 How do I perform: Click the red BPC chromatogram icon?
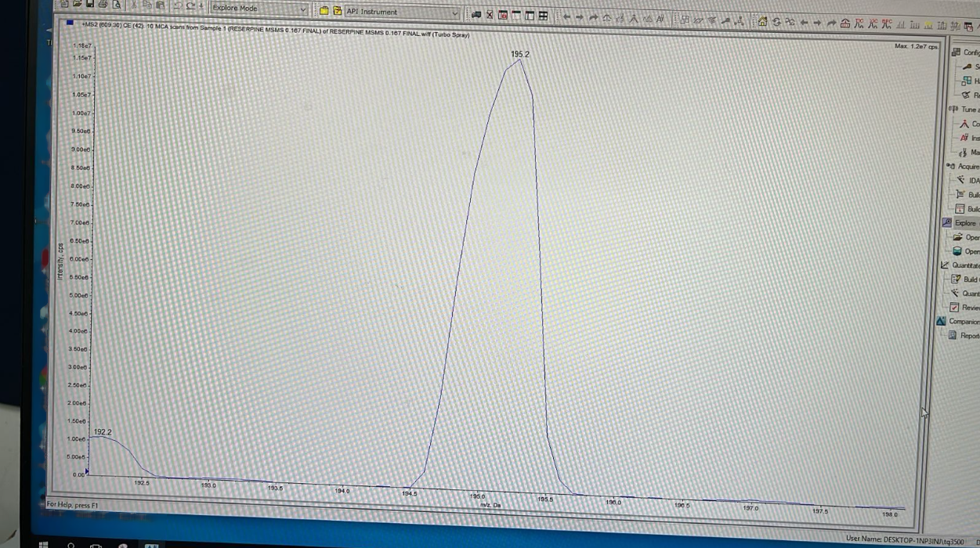pos(887,23)
